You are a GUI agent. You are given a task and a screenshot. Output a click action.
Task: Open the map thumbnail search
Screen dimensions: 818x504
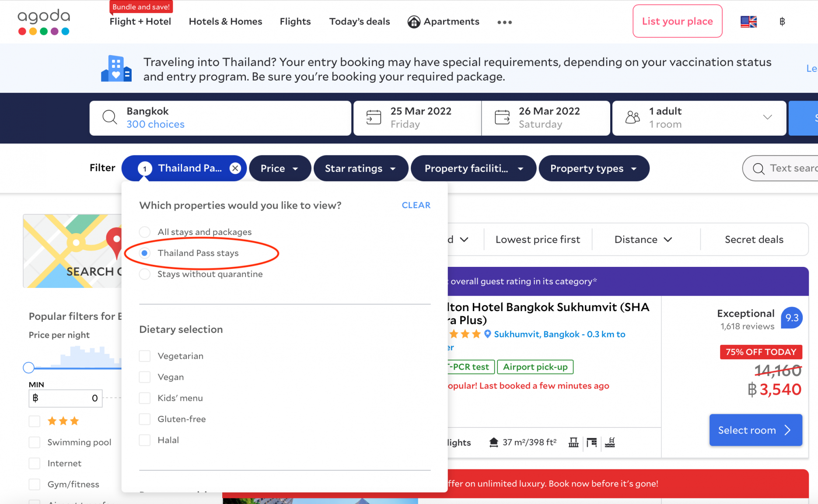tap(72, 251)
